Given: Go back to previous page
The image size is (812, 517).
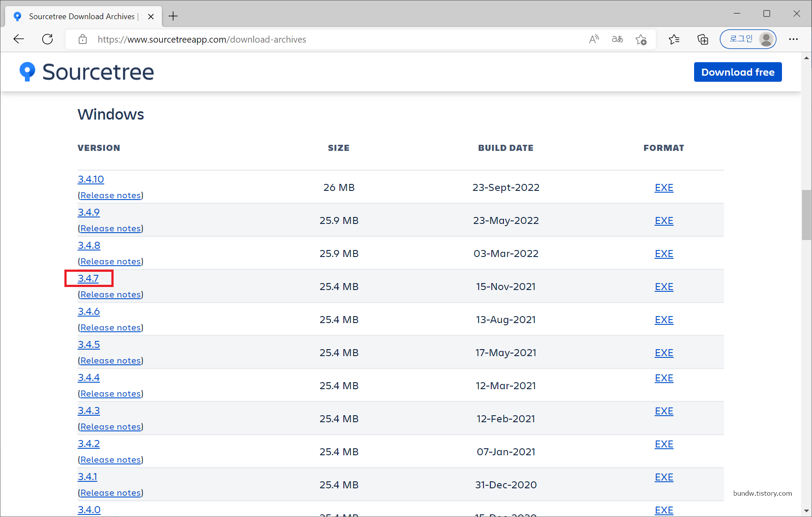Looking at the screenshot, I should [19, 39].
